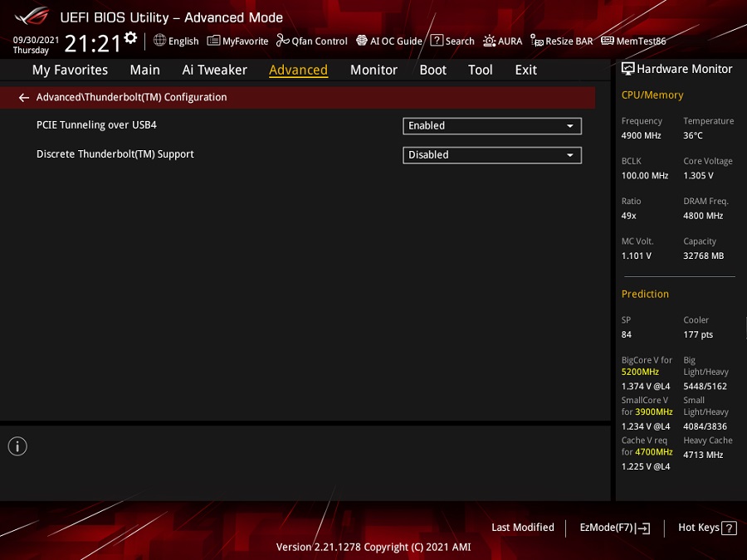Click the AI OC Guide label
The image size is (747, 560).
coord(396,41)
